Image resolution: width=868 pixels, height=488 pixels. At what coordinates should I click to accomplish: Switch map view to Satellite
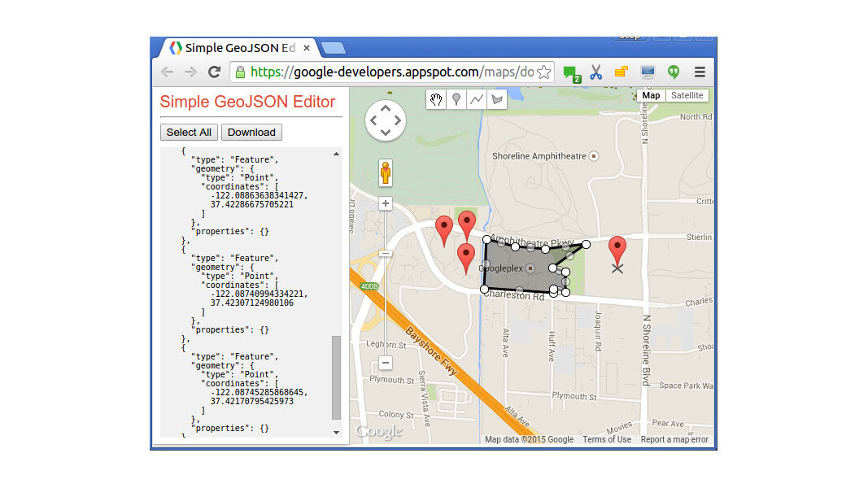tap(687, 96)
